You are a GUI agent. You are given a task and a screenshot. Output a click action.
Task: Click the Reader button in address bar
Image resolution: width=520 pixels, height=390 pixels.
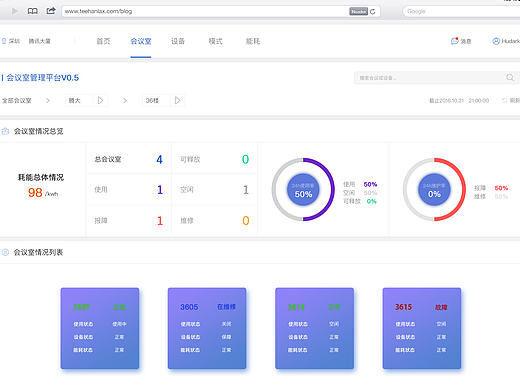[x=358, y=12]
